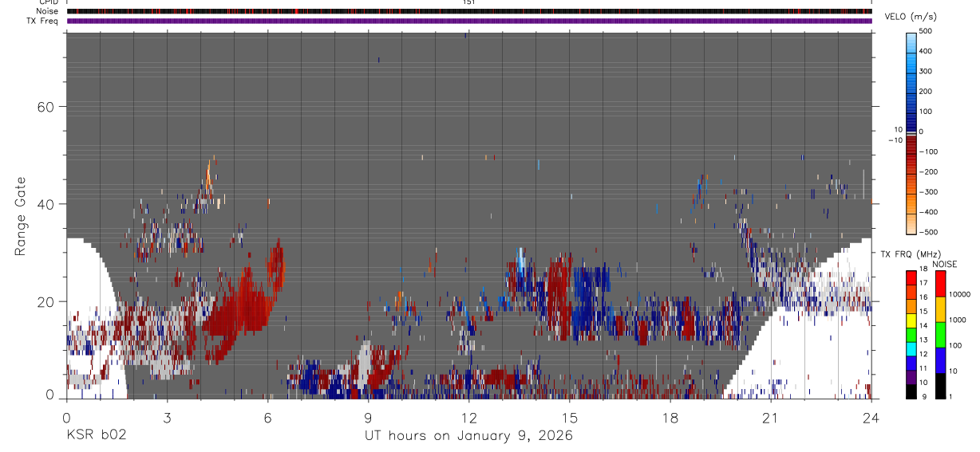Click the cyan 12–13 MHz TX FRQ swatch
The image size is (980, 452).
[911, 349]
